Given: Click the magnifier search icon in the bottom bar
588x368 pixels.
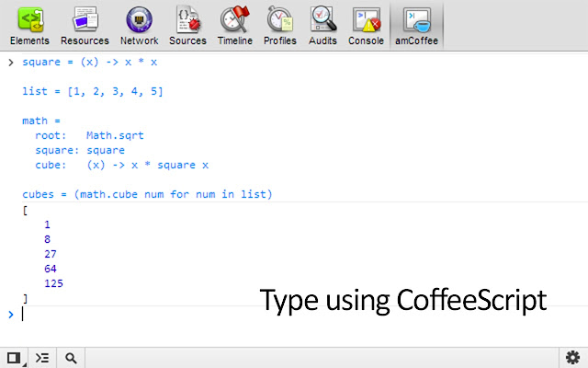Looking at the screenshot, I should [71, 358].
